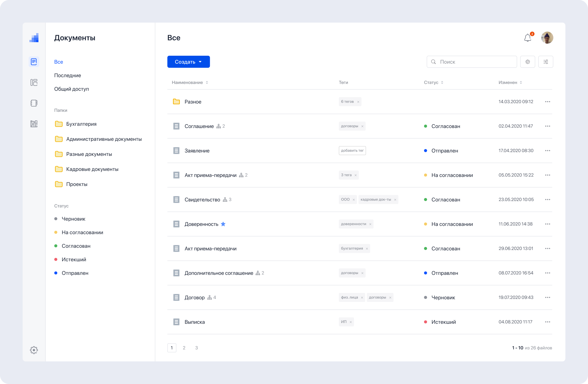This screenshot has width=588, height=384.
Task: Open the Общий доступ section
Action: tap(72, 89)
